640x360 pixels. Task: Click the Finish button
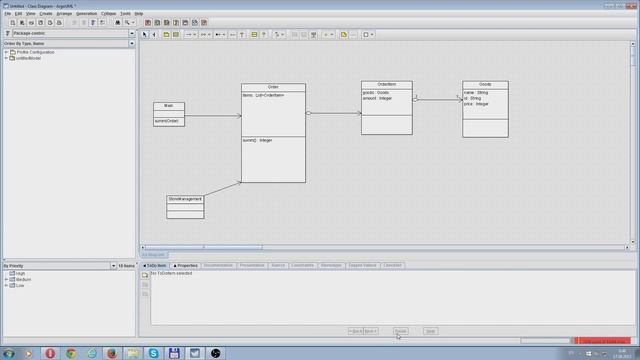coord(400,331)
